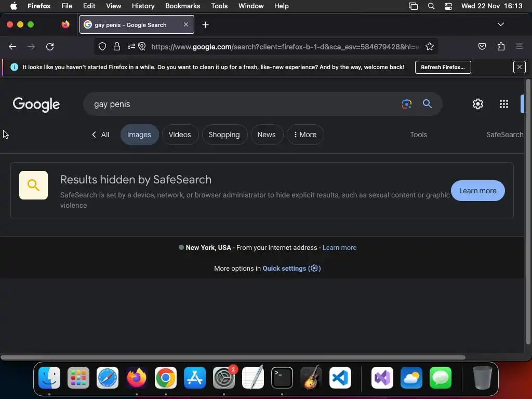The image size is (532, 399).
Task: Open the tracking protection shield icon
Action: [x=102, y=46]
